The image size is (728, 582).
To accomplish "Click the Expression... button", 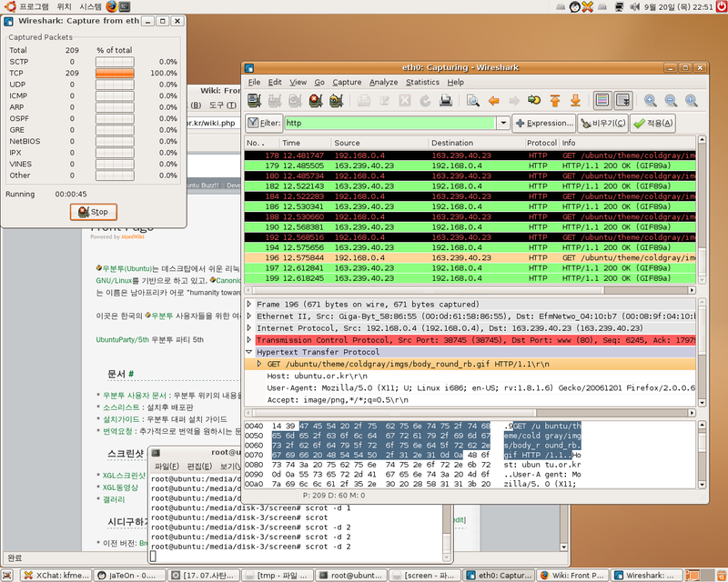I will (x=543, y=123).
